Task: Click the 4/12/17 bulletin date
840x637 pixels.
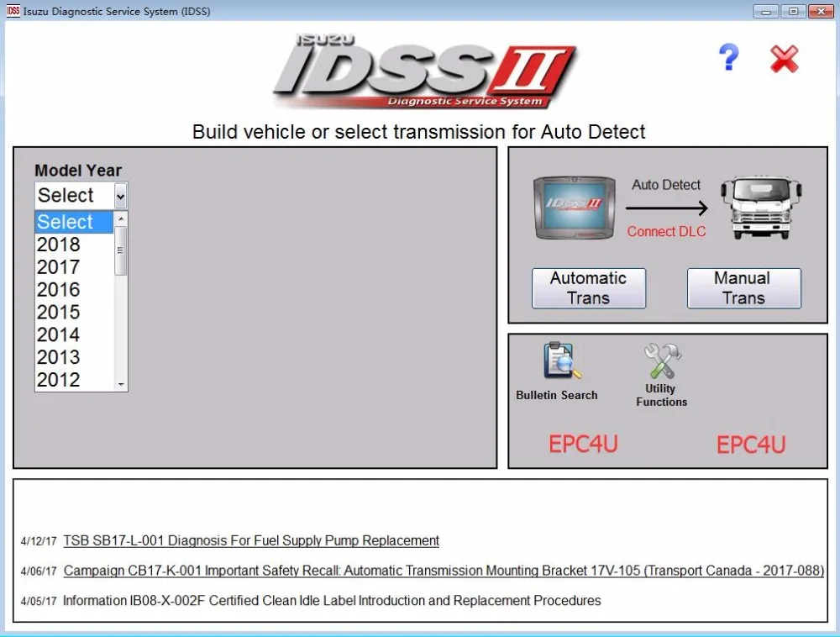Action: 39,541
